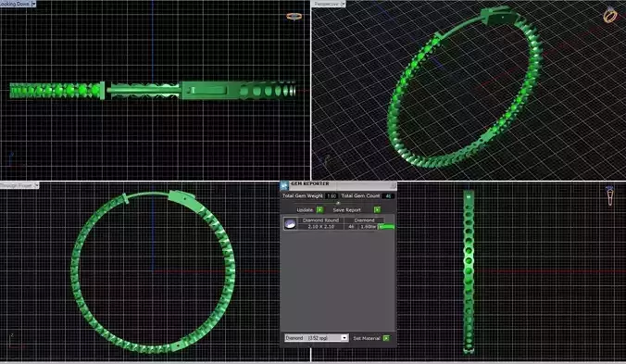The height and width of the screenshot is (364, 626).
Task: Select the Looking Down viewport title
Action: (15, 4)
